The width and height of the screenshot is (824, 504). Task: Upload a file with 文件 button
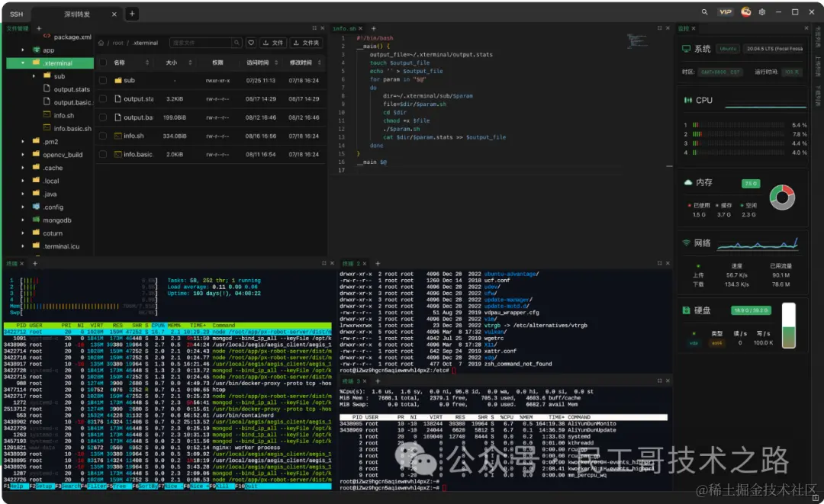coord(273,43)
